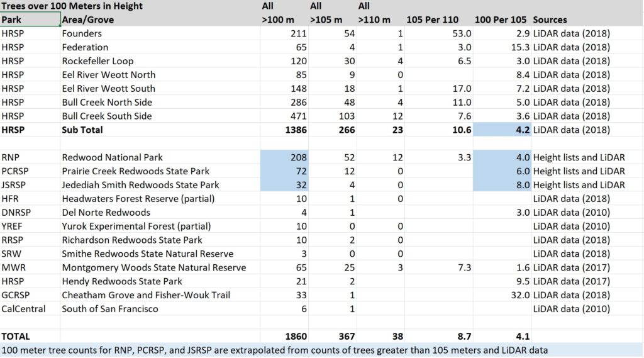Screen dimensions: 644x358
Task: Click the "Sources" column header
Action: [550, 20]
